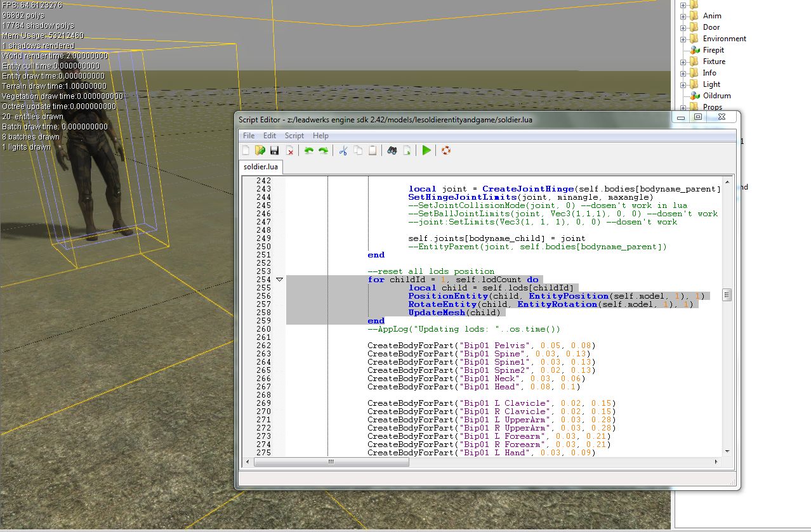This screenshot has height=532, width=811.
Task: Open a script with the folder icon
Action: point(260,150)
